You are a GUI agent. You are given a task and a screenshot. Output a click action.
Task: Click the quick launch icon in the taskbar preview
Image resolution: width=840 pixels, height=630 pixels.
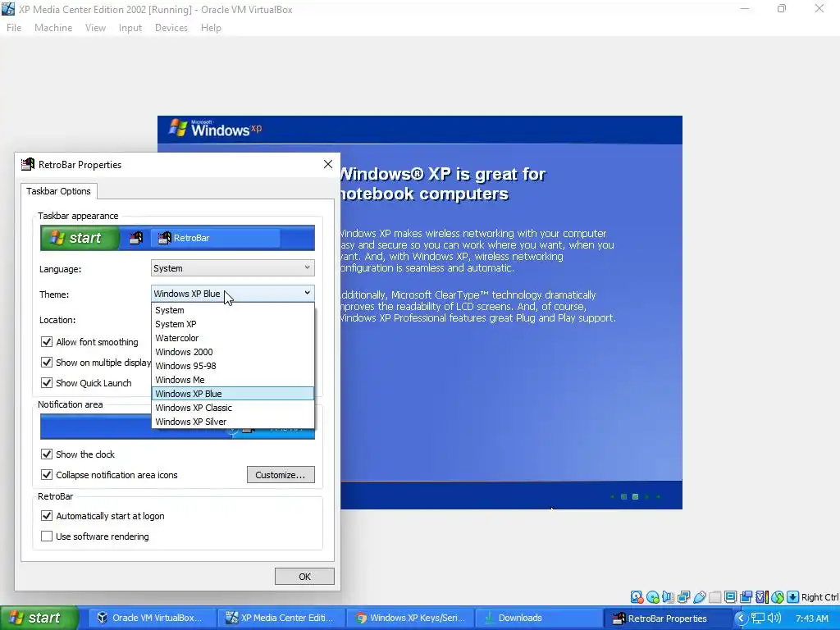[136, 238]
